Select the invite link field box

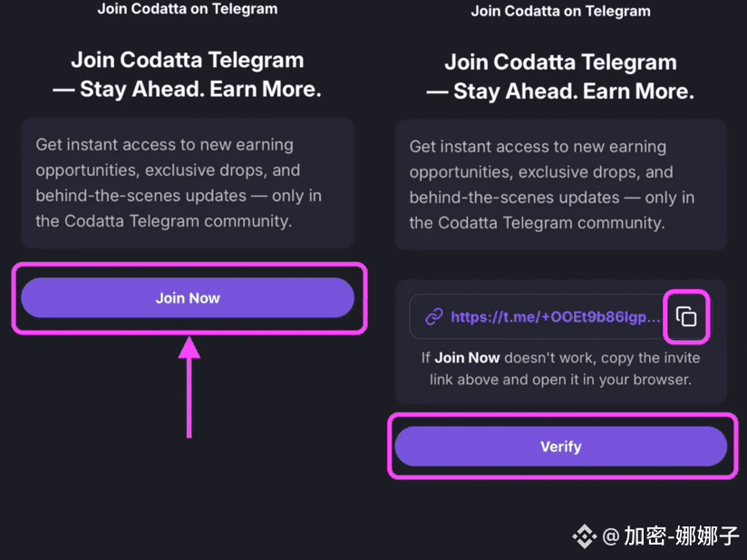[558, 316]
